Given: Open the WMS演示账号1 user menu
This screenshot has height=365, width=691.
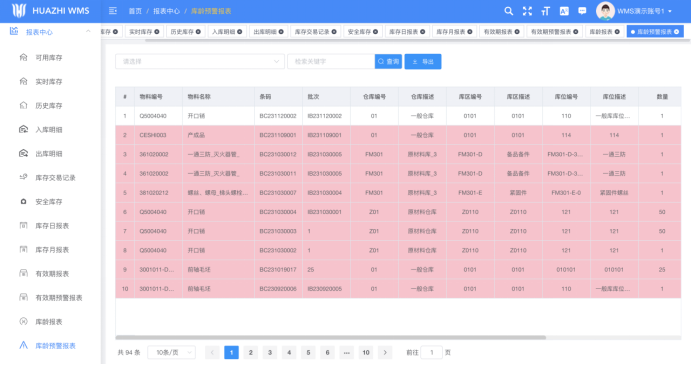Looking at the screenshot, I should [x=635, y=11].
